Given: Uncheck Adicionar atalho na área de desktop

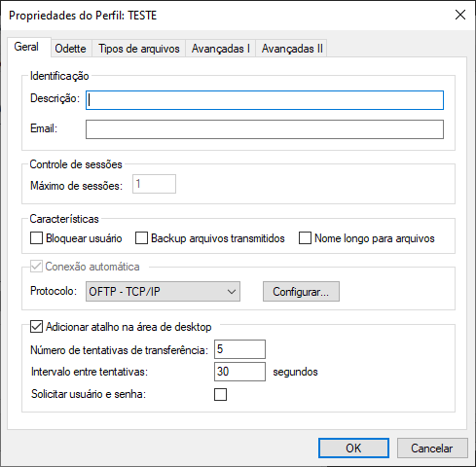Looking at the screenshot, I should (x=36, y=327).
